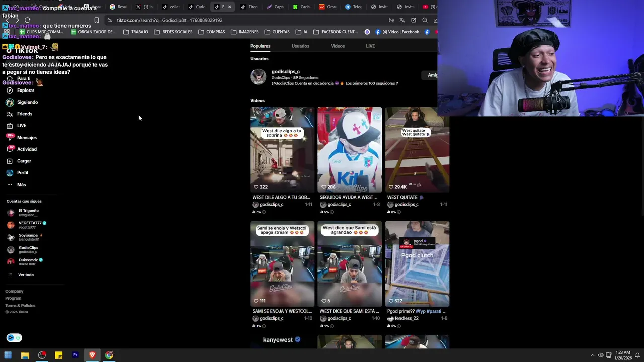Viewport: 644px width, 362px height.
Task: Open Más options in sidebar
Action: coord(16,185)
